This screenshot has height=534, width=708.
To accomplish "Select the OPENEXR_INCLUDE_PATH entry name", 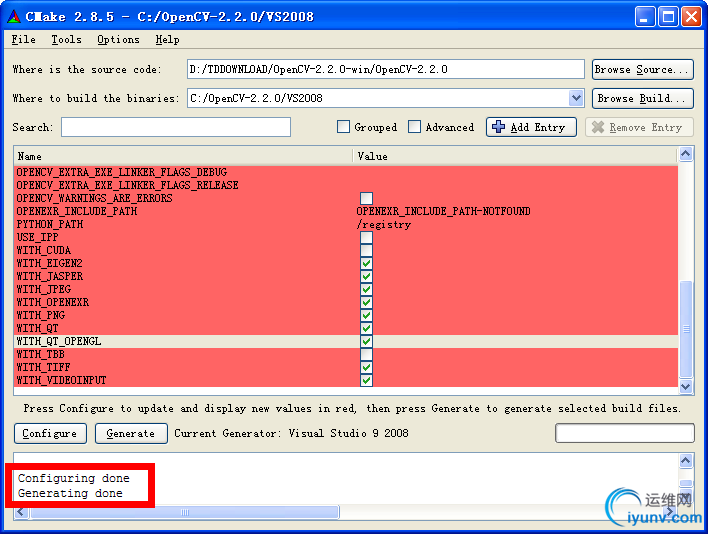I will tap(77, 211).
